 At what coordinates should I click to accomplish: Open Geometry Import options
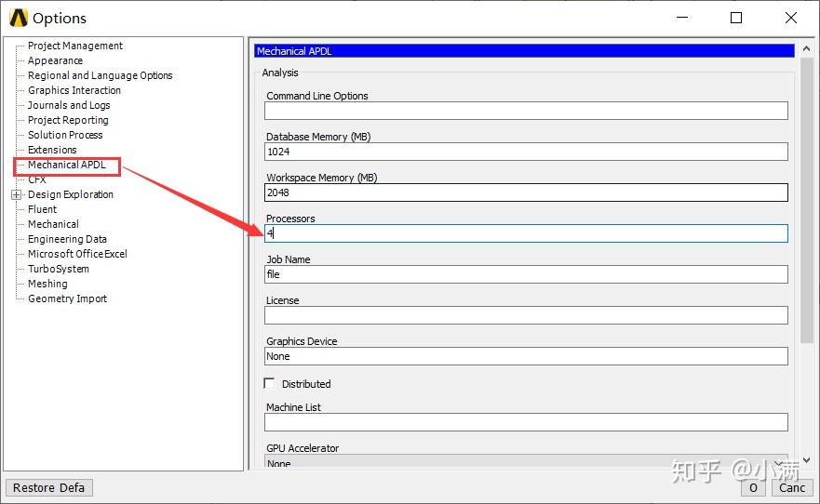click(x=67, y=298)
